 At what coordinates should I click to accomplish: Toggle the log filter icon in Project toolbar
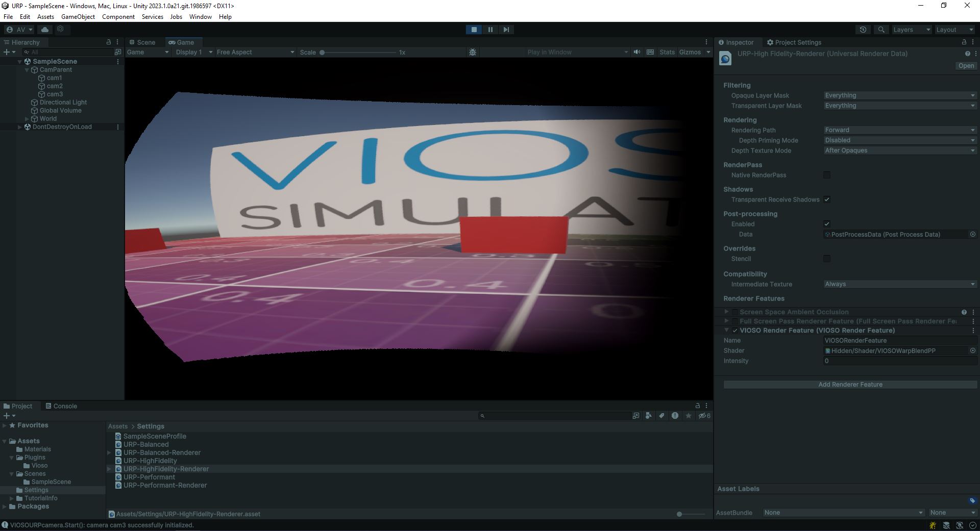point(675,416)
